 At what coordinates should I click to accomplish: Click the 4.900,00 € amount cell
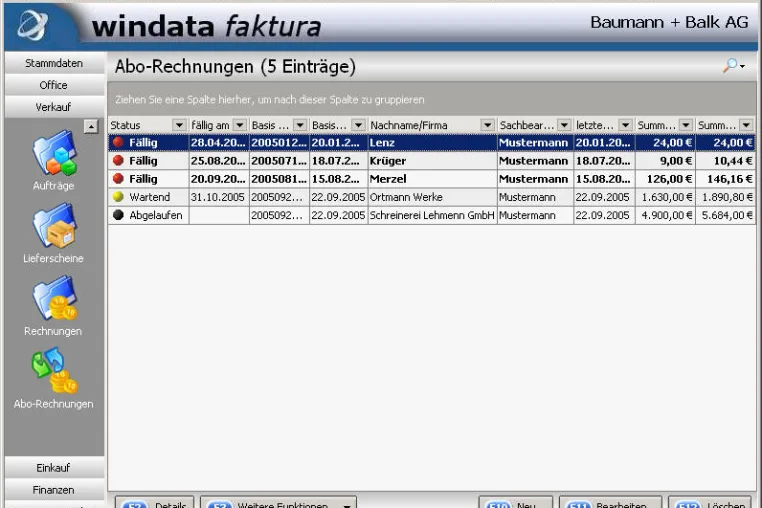665,215
